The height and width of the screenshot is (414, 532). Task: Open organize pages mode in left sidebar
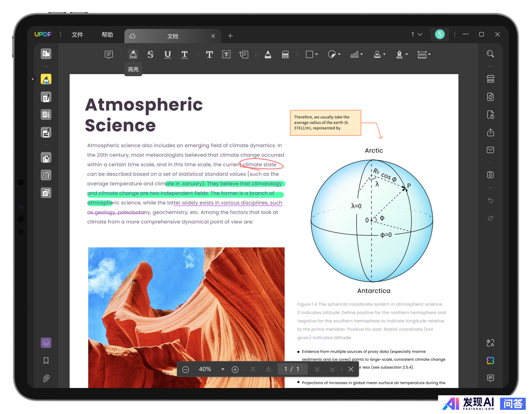46,158
